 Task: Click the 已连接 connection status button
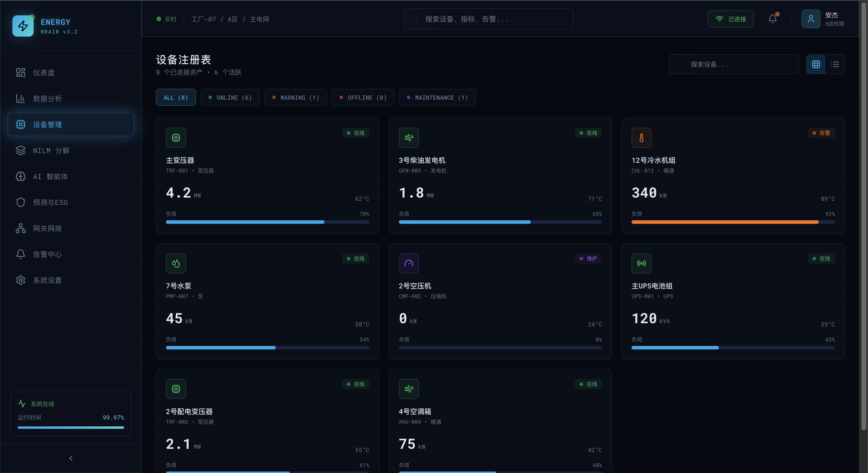pyautogui.click(x=730, y=19)
